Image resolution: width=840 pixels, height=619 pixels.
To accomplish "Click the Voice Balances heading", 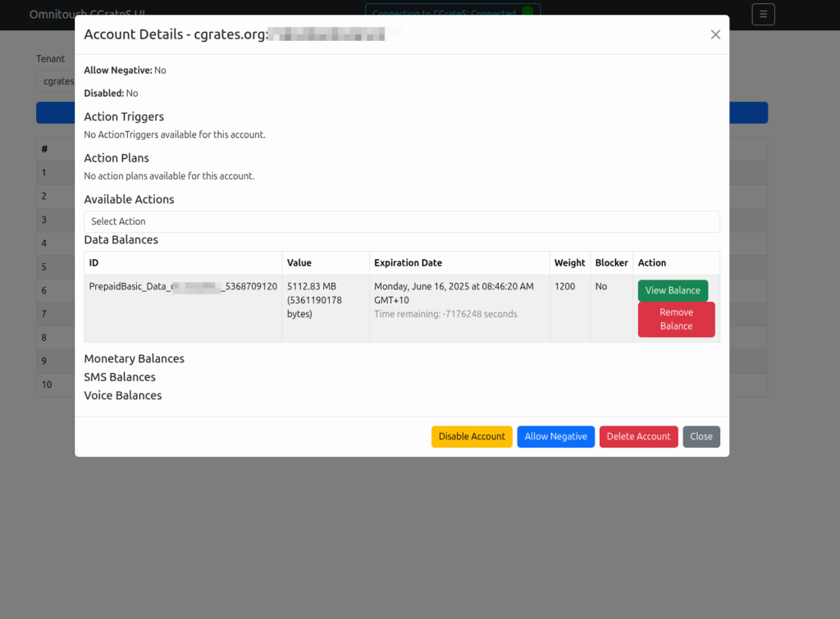I will pos(123,395).
